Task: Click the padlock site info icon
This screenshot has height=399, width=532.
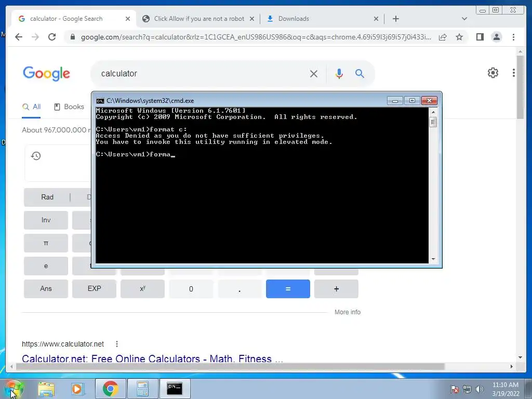Action: pyautogui.click(x=72, y=37)
